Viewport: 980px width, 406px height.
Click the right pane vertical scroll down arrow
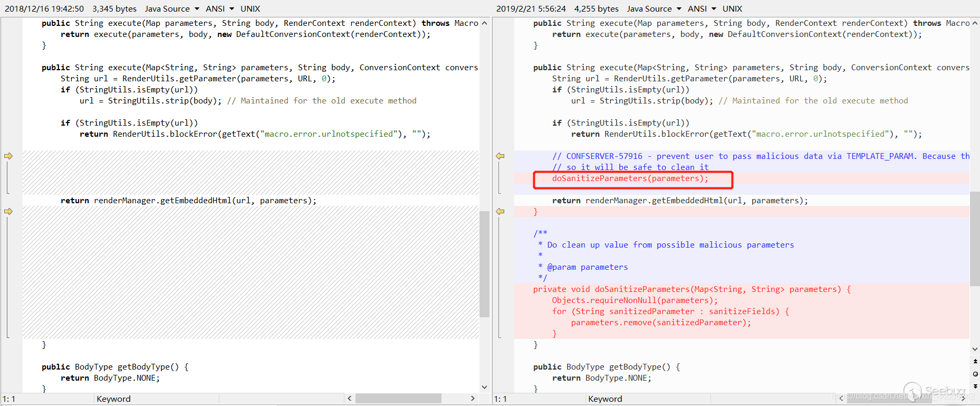point(975,349)
